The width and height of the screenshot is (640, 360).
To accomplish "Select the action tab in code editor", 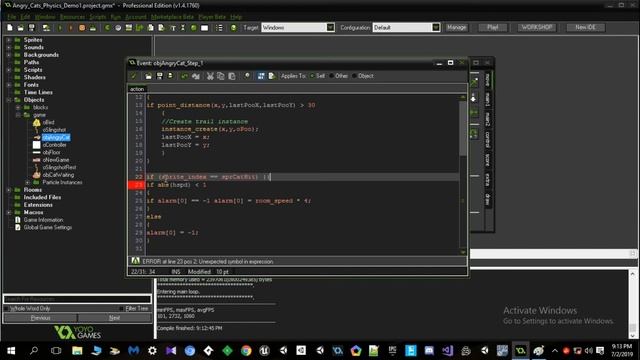I will coord(137,89).
